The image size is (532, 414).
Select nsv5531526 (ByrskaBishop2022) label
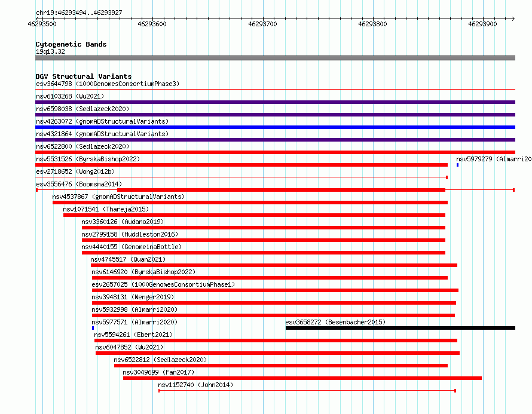88,159
